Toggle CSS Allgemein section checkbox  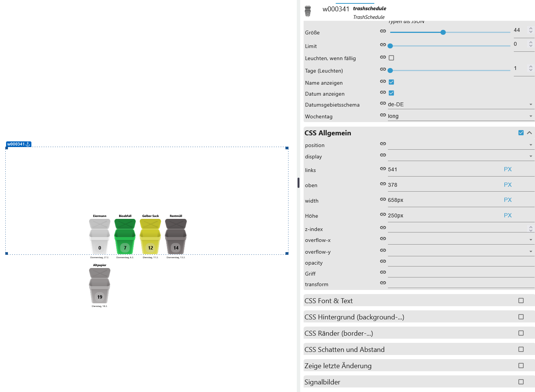[x=521, y=133]
